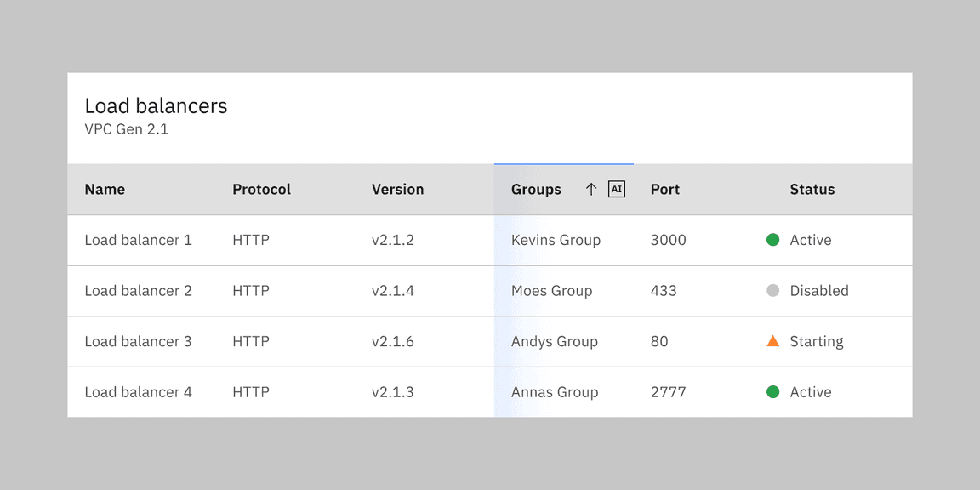980x490 pixels.
Task: Click the orange Starting warning triangle
Action: pos(773,340)
